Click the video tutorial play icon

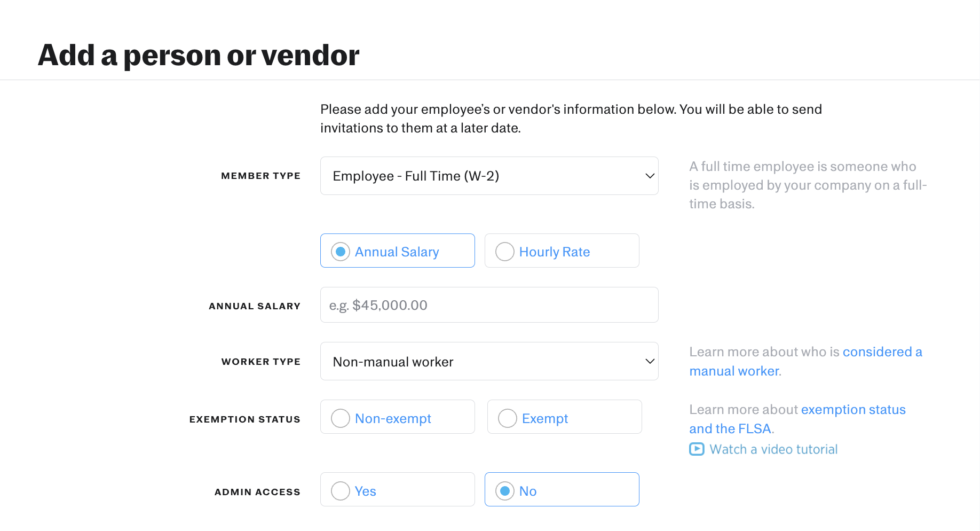pos(697,449)
